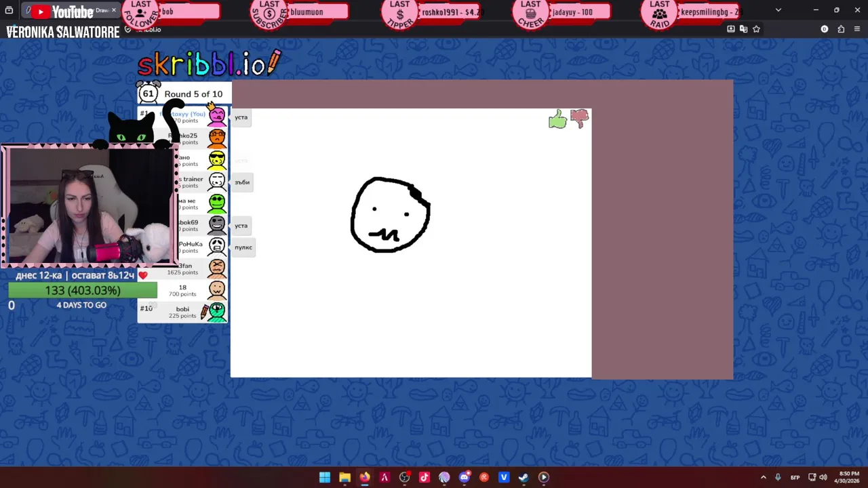Click the Firefox icon in the taskbar
The height and width of the screenshot is (488, 868).
(365, 477)
